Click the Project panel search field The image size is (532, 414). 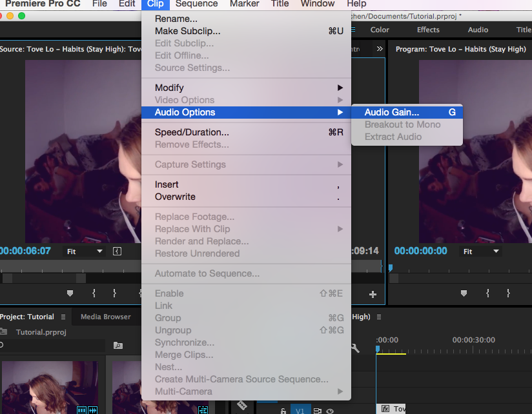[52, 345]
